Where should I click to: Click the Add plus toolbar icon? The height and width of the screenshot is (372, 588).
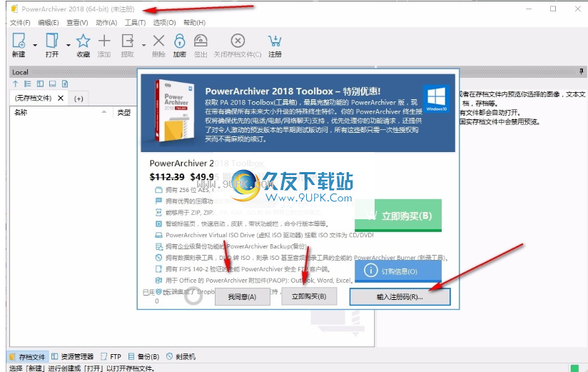point(104,41)
